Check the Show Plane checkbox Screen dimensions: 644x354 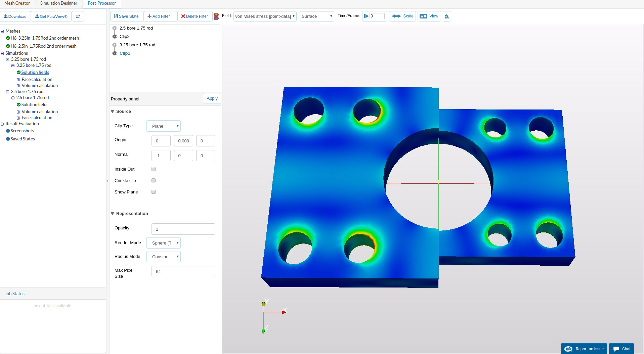coord(154,192)
